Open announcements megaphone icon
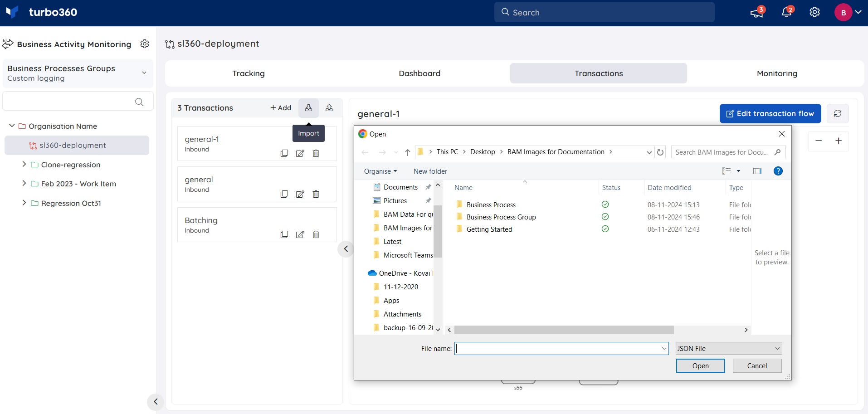The image size is (868, 414). tap(757, 12)
